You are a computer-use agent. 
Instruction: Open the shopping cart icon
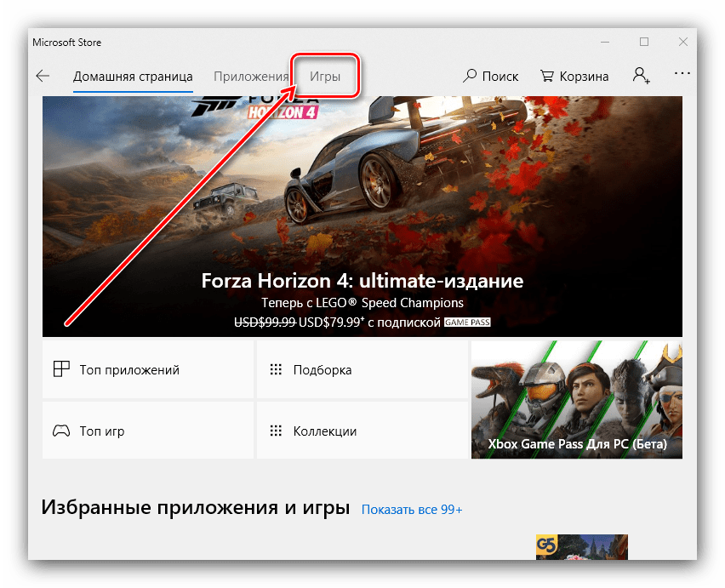click(x=547, y=76)
